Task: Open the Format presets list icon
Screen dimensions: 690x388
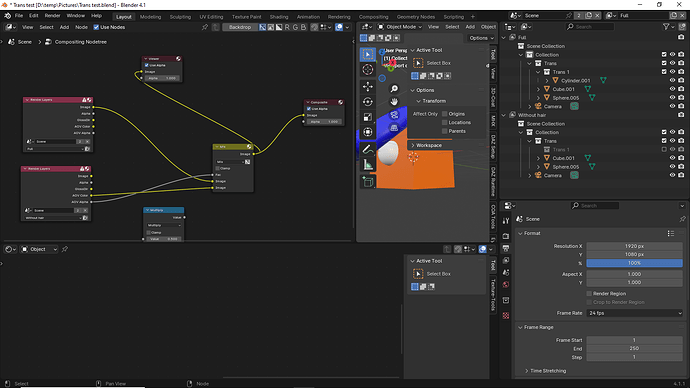Action: (671, 234)
